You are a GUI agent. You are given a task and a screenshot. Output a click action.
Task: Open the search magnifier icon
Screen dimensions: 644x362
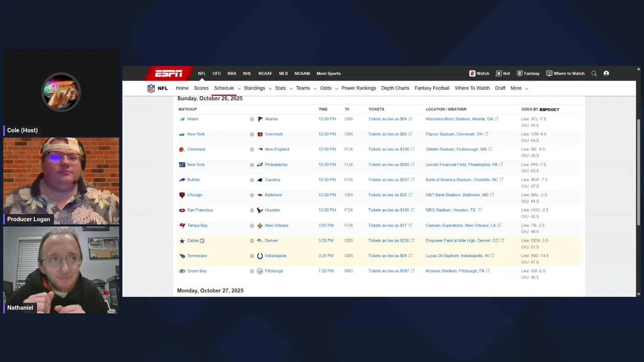[x=594, y=73]
